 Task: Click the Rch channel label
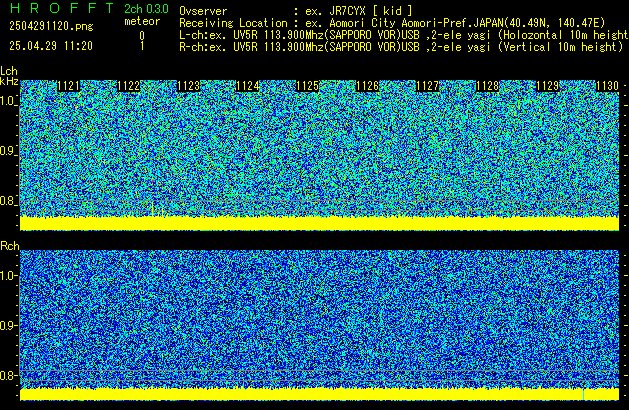click(10, 246)
